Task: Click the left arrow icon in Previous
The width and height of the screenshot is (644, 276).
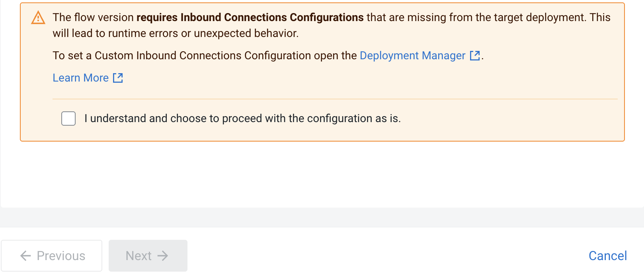Action: tap(25, 256)
